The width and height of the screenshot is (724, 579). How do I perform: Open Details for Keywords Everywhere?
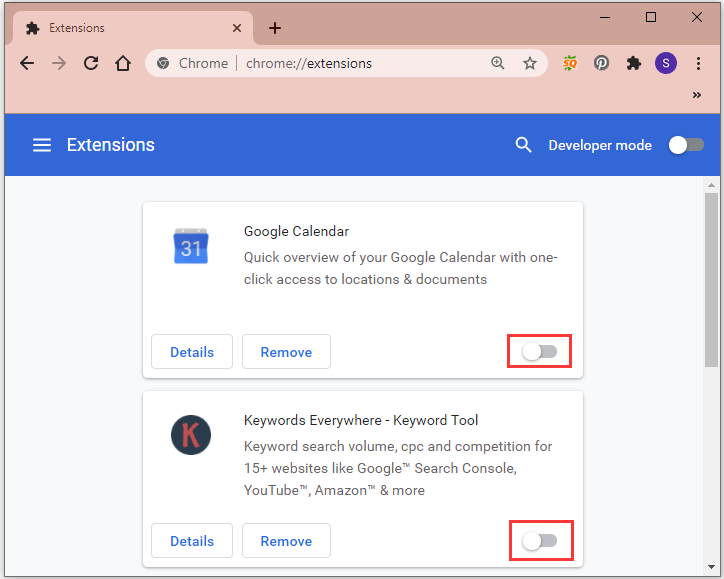coord(192,541)
